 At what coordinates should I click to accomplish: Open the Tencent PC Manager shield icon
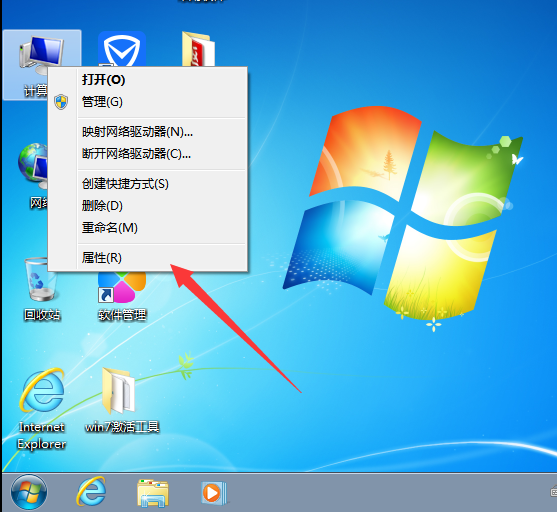[x=122, y=49]
